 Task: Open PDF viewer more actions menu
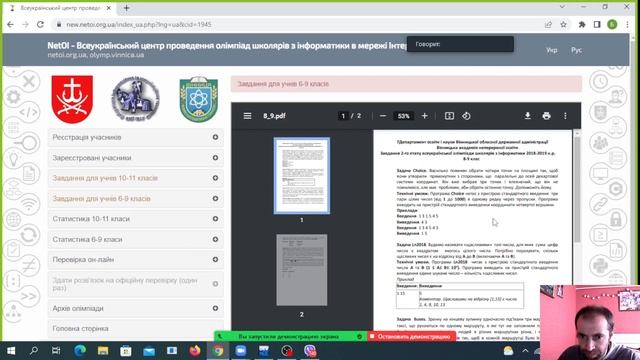click(565, 116)
